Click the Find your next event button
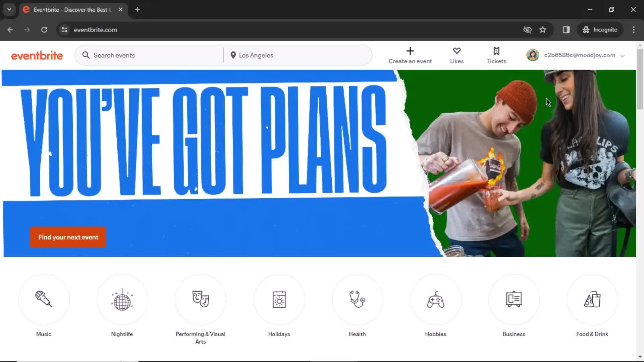Screen dimensions: 644x362 pyautogui.click(x=68, y=237)
